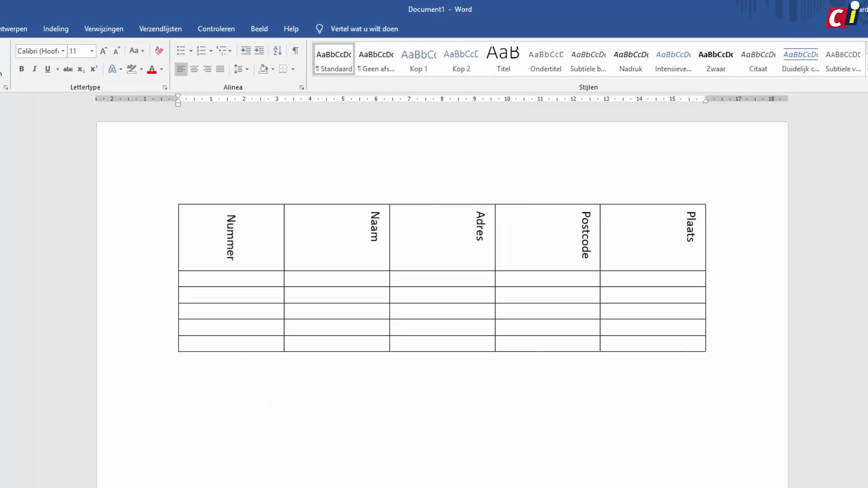Open the font size dropdown

tap(92, 51)
